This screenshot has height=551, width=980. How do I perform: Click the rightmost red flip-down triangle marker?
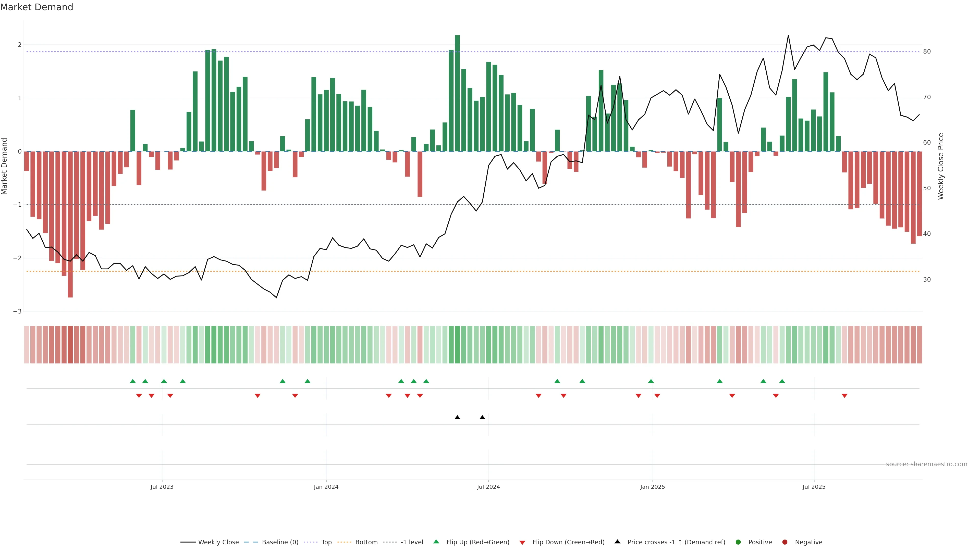tap(844, 396)
